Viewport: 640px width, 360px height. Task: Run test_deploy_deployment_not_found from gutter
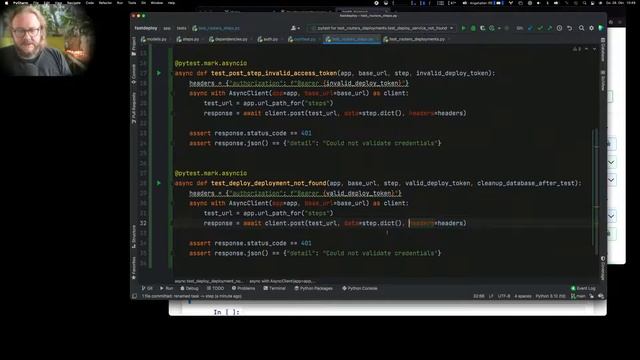coord(159,183)
